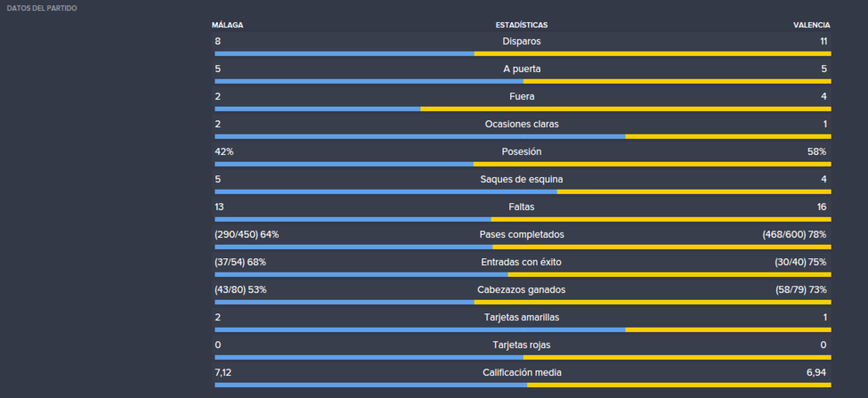This screenshot has width=868, height=398.
Task: Select the ESTADÍSTICAS column heading
Action: coord(521,25)
